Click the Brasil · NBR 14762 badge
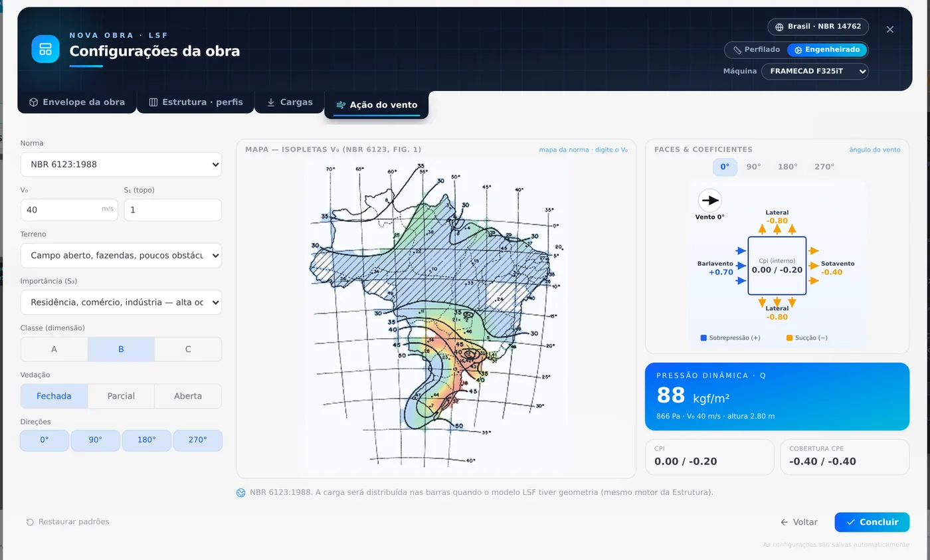Screen dimensions: 930x560 coord(818,27)
